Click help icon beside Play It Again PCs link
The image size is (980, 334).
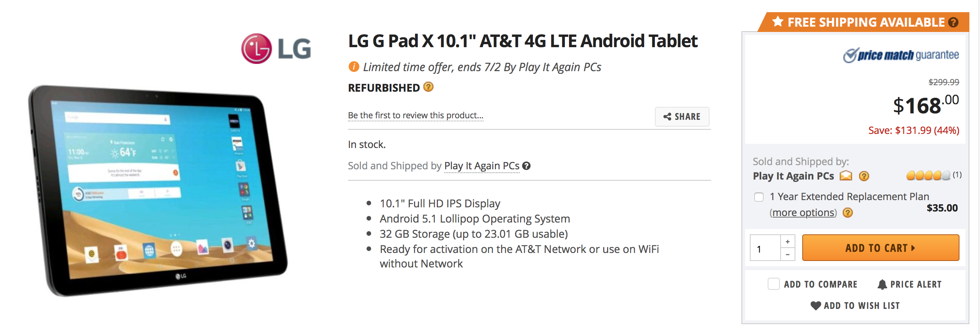pyautogui.click(x=526, y=165)
